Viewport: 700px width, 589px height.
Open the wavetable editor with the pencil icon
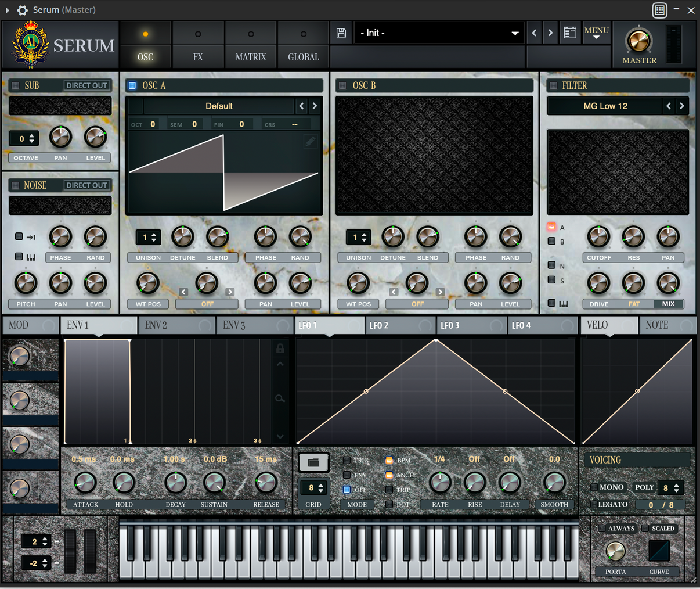point(311,141)
